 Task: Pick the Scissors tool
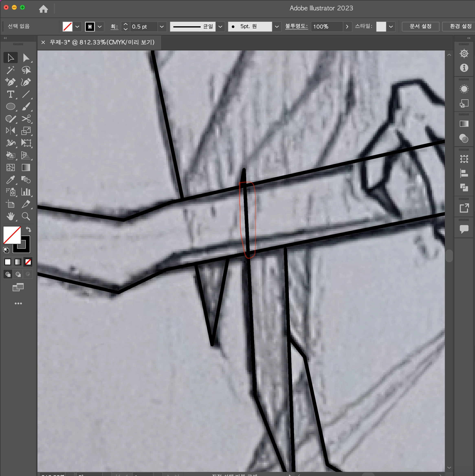tap(26, 118)
